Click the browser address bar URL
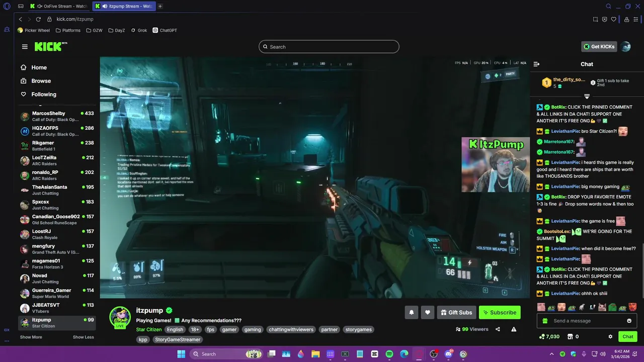The height and width of the screenshot is (362, 644). click(x=75, y=19)
